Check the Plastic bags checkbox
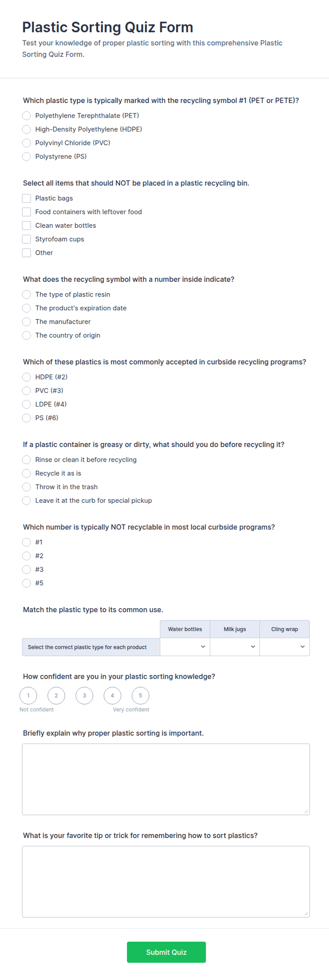 [x=26, y=198]
